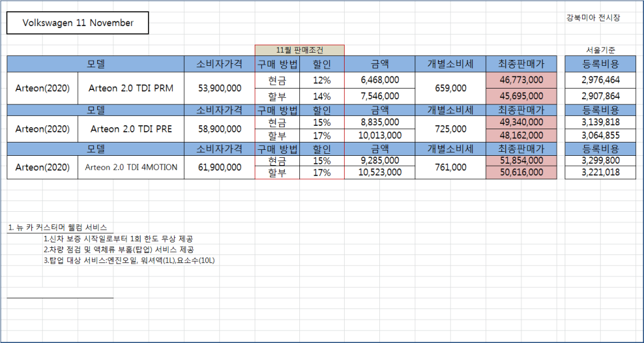Select 'Arteon(2020)' beside Arteon 2.0 TDI 4MOTION
Screen dimensions: 644x343
click(42, 167)
